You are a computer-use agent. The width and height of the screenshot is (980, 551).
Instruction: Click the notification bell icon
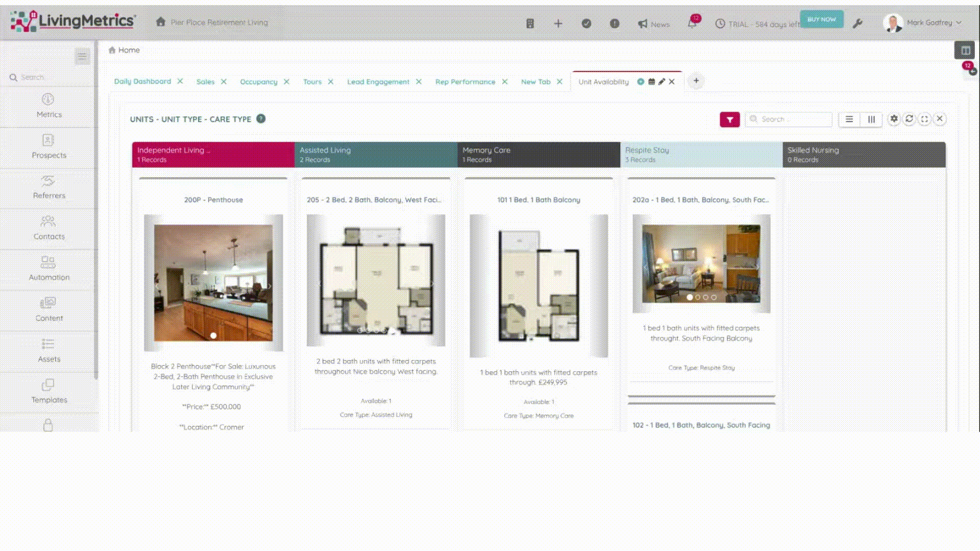[692, 23]
